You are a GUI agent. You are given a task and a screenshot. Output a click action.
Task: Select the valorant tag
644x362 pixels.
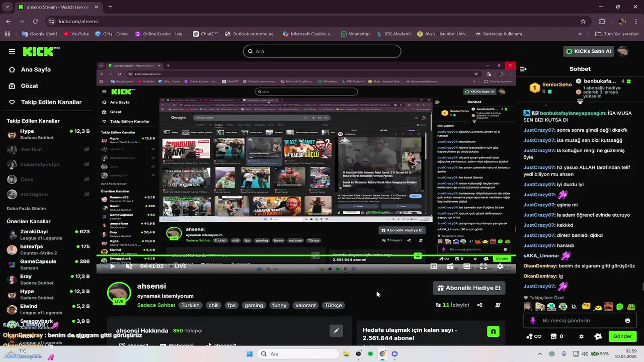point(306,305)
